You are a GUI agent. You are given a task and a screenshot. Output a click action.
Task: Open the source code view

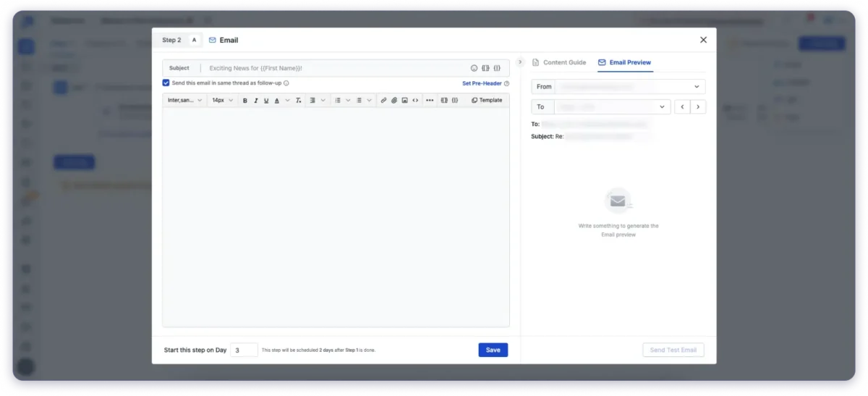click(x=415, y=101)
